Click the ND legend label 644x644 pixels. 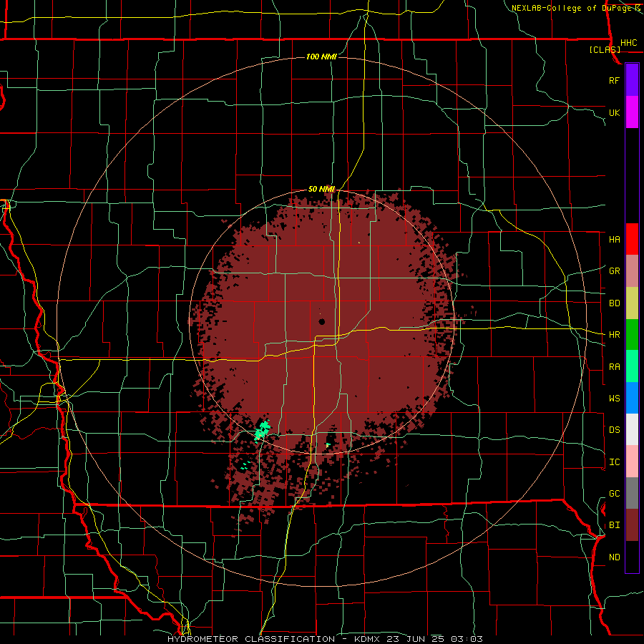tap(614, 557)
